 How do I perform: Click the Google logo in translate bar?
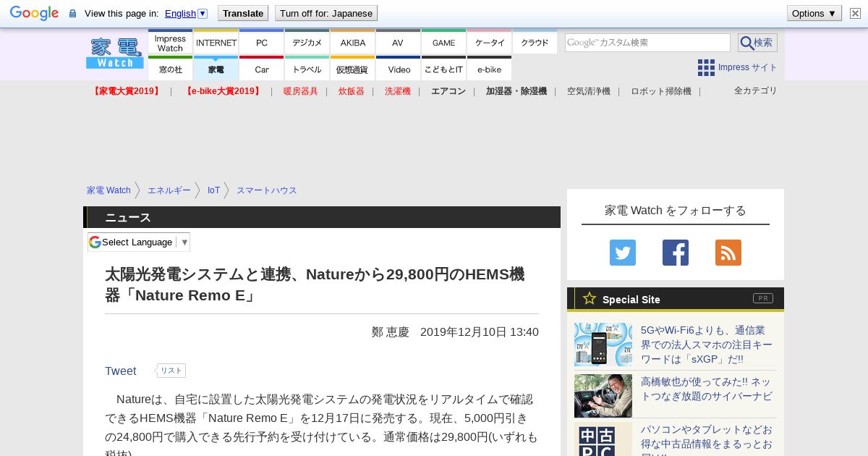(x=34, y=13)
